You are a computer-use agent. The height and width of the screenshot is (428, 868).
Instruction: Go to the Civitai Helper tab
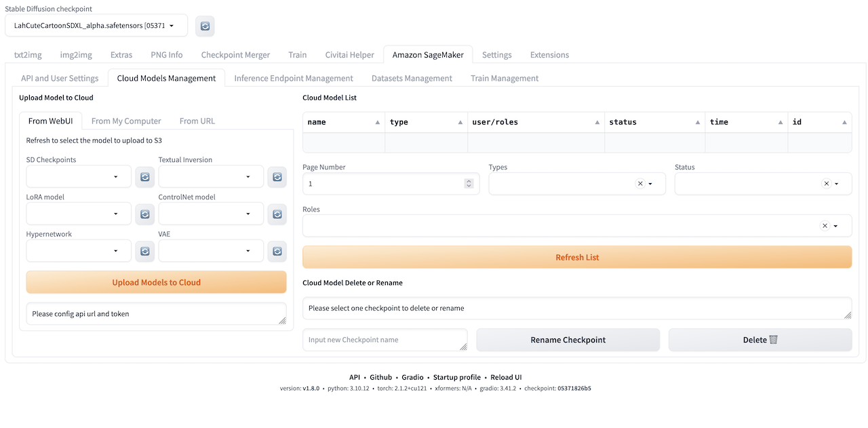point(349,55)
